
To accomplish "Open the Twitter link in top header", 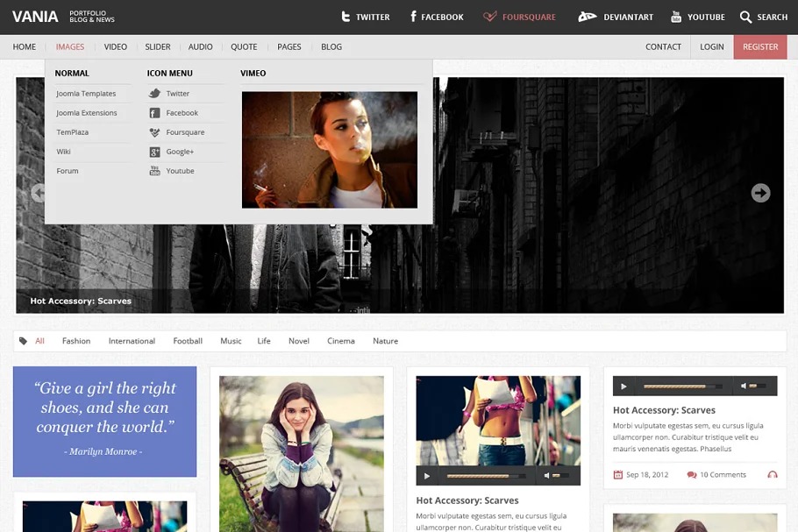I will point(365,17).
